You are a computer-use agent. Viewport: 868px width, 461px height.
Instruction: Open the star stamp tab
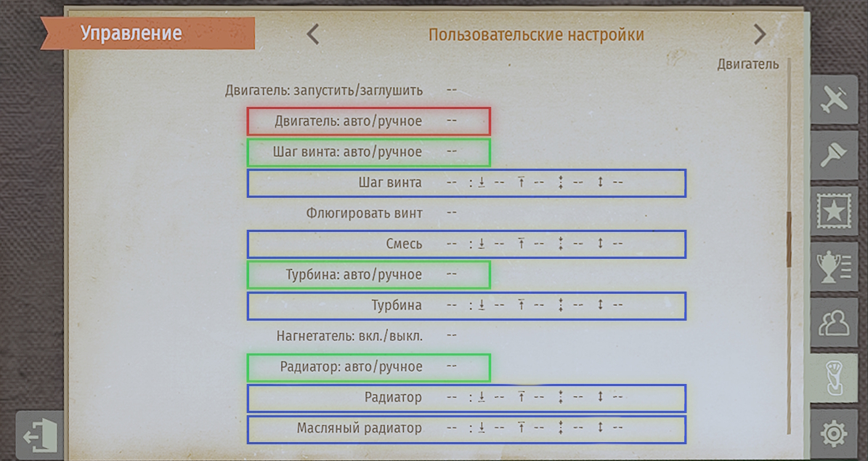click(x=834, y=212)
